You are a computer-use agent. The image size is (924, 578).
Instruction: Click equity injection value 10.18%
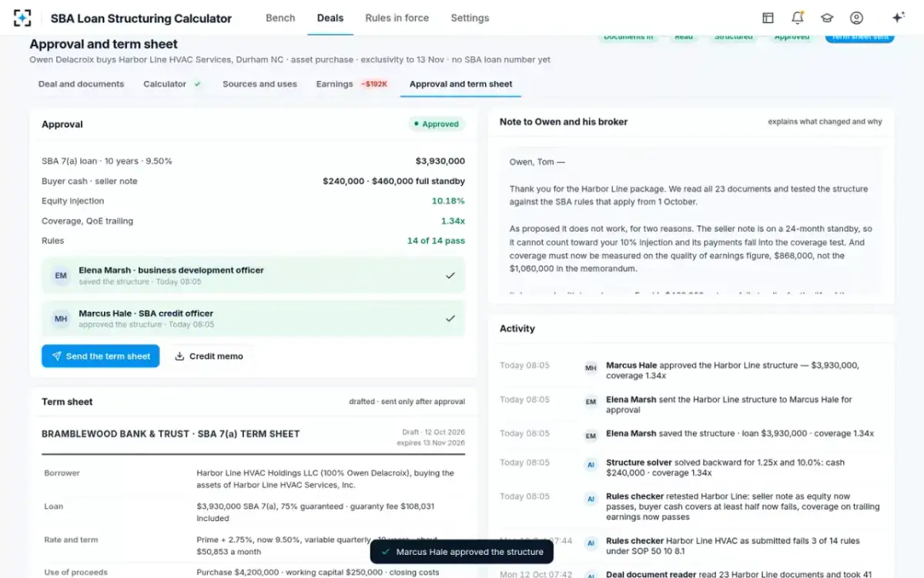[448, 201]
